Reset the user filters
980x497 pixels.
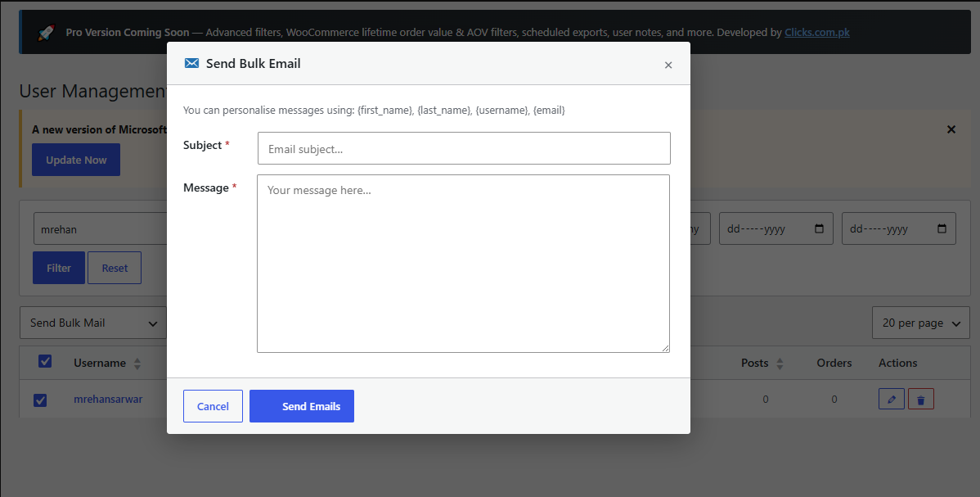click(x=115, y=268)
